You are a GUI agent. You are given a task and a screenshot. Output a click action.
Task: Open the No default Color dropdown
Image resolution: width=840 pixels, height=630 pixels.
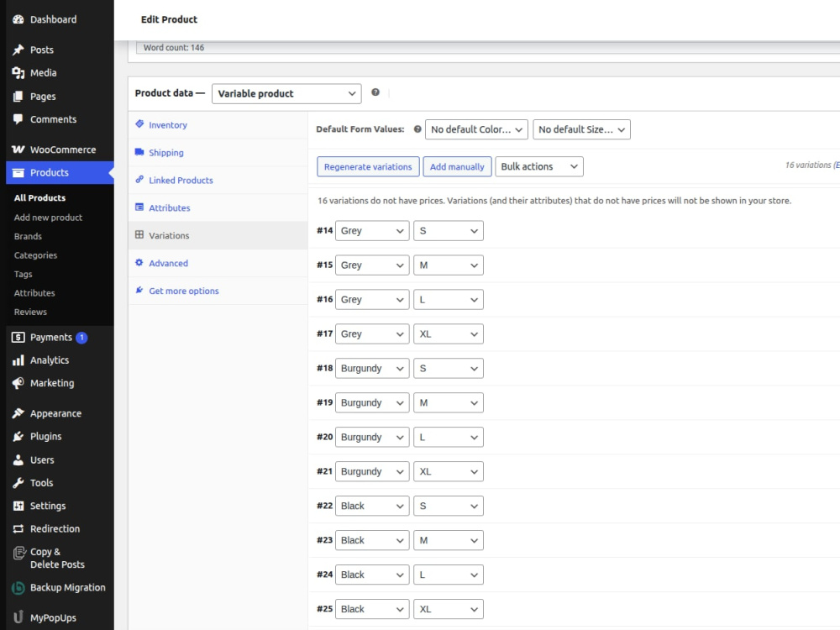[476, 129]
